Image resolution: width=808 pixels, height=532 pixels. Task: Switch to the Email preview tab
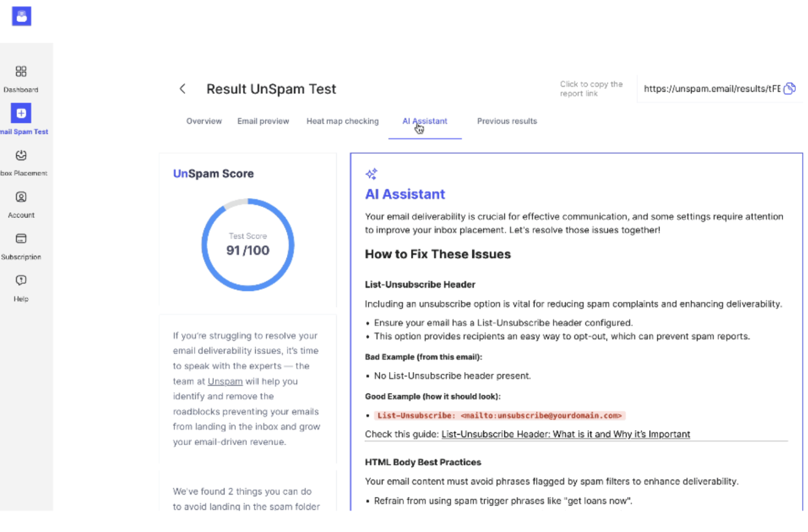click(x=263, y=121)
